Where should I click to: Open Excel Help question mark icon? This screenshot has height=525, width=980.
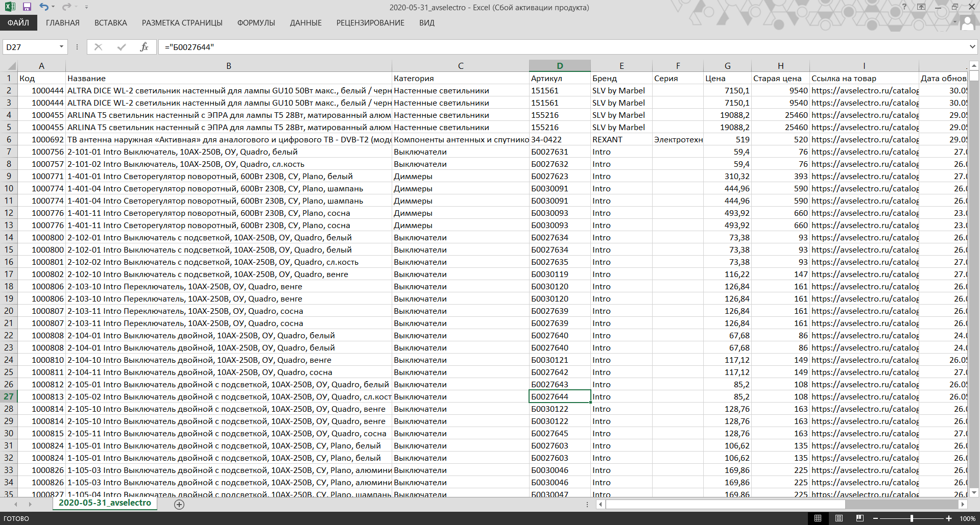pos(904,7)
